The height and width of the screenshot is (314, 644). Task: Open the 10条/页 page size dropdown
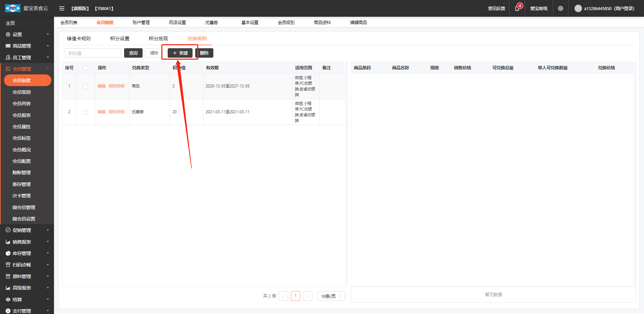[x=331, y=296]
